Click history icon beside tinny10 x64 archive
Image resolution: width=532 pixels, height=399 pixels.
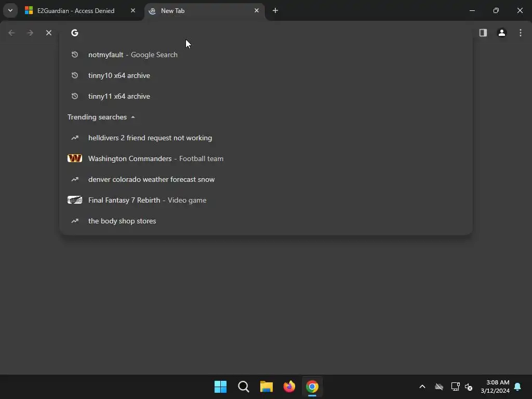(x=75, y=75)
